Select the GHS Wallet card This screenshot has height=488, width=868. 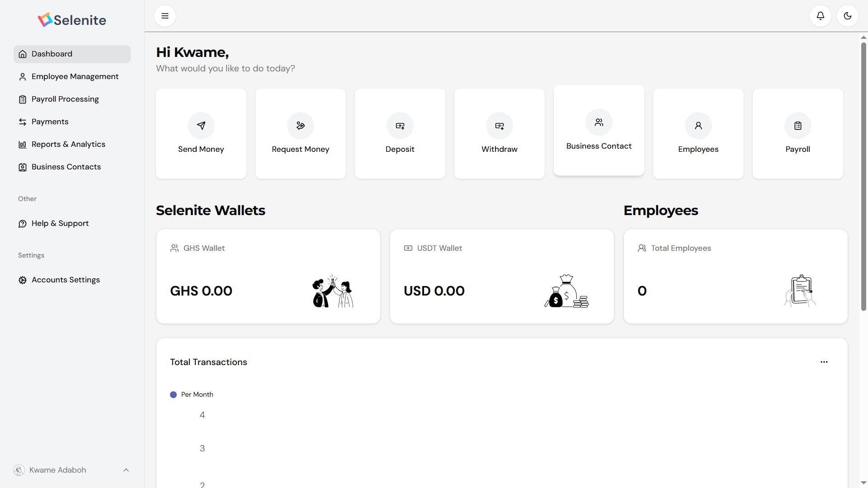pos(268,277)
